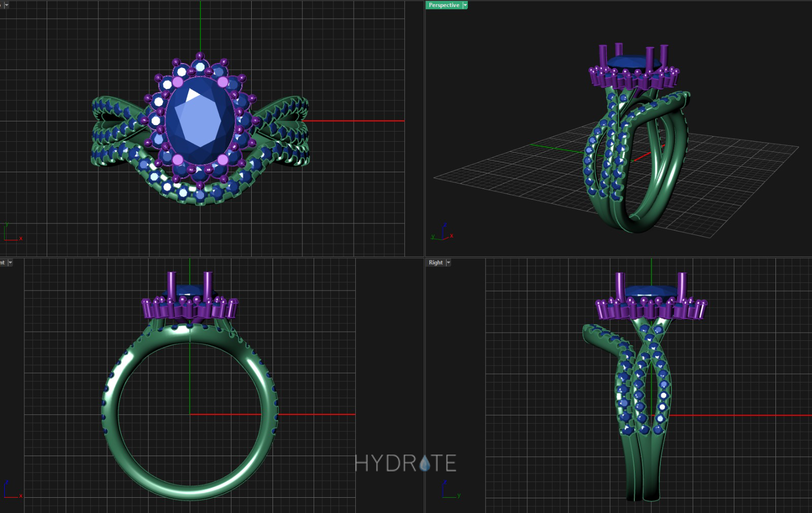
Task: Click the red X axis line in Top view
Action: coord(355,121)
